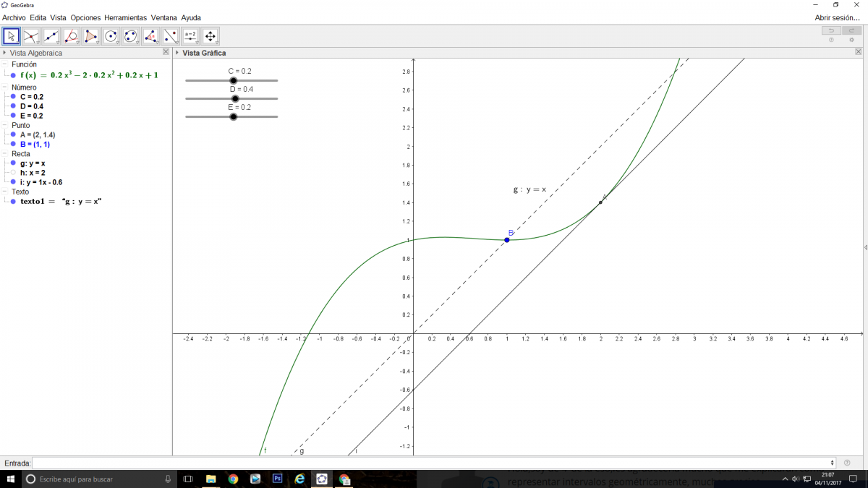Screen dimensions: 868x488
Task: Pick the Polygon tool
Action: click(91, 35)
